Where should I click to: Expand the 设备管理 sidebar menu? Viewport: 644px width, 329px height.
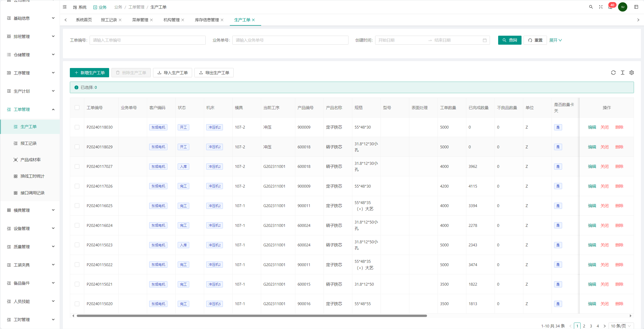tap(30, 228)
